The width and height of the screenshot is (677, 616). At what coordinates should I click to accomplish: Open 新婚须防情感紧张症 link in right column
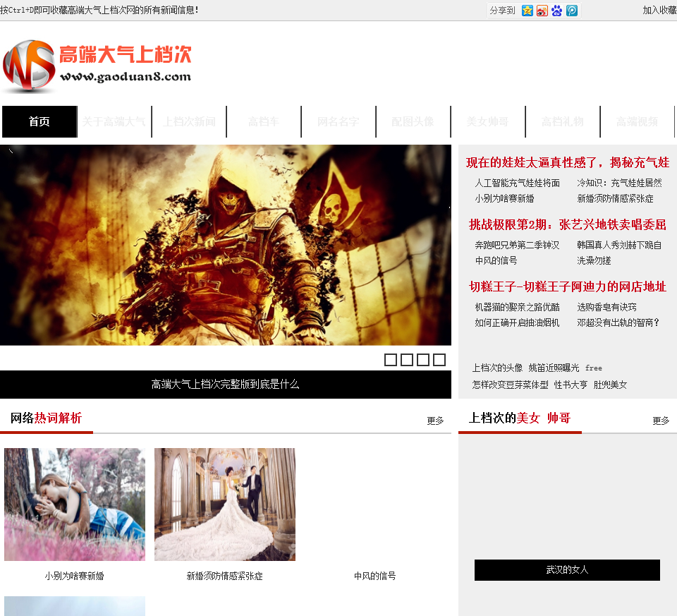[615, 198]
